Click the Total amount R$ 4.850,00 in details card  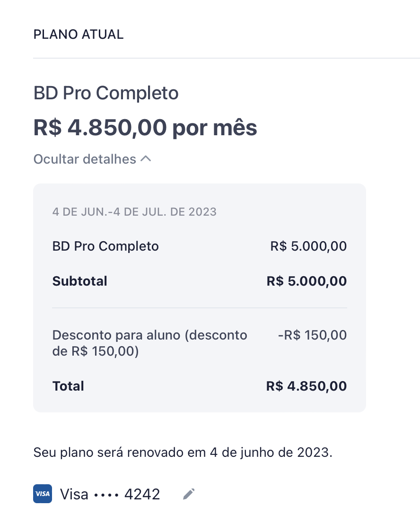[x=306, y=386]
